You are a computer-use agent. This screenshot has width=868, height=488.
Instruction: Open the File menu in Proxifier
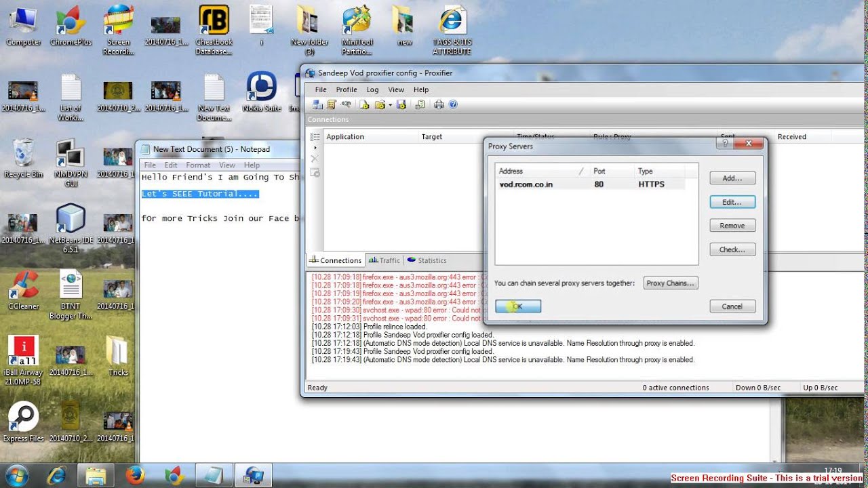(321, 89)
